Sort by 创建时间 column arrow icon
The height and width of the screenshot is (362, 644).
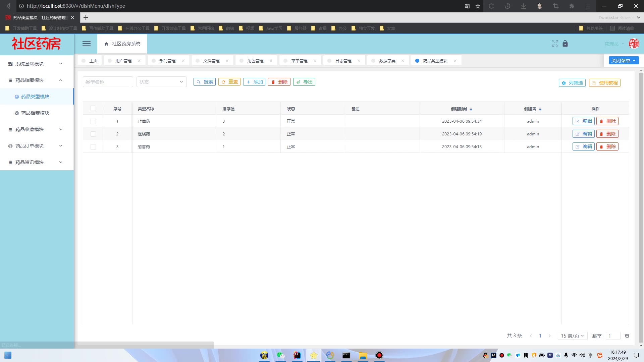pyautogui.click(x=471, y=109)
